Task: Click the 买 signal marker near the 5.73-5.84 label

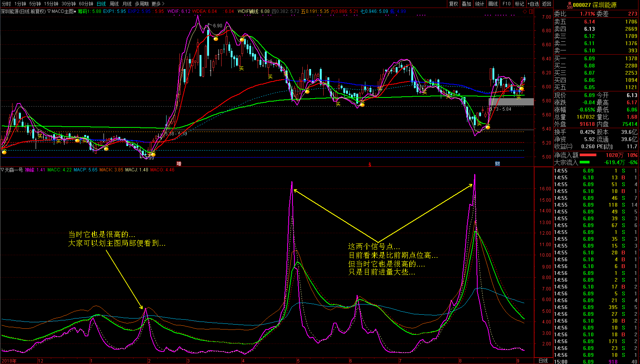Action: pyautogui.click(x=479, y=124)
